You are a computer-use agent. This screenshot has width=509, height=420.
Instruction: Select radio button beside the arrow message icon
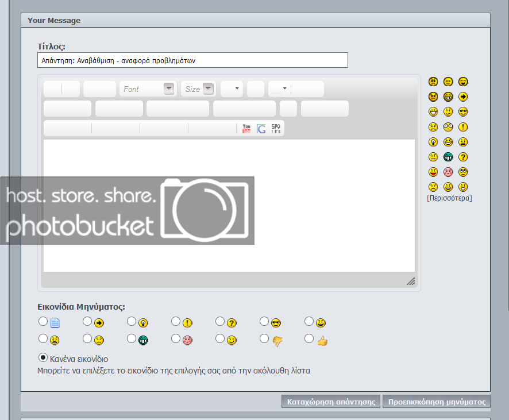[x=87, y=321]
